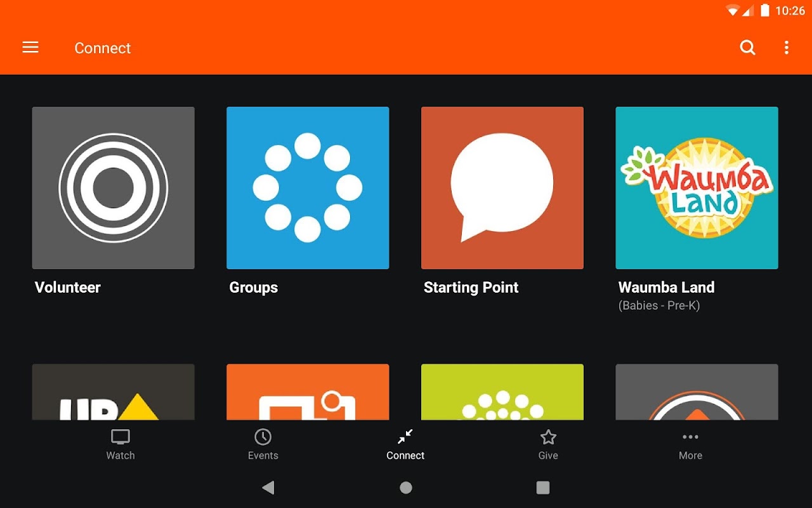Viewport: 812px width, 508px height.
Task: Tap the Android home button
Action: click(x=406, y=488)
